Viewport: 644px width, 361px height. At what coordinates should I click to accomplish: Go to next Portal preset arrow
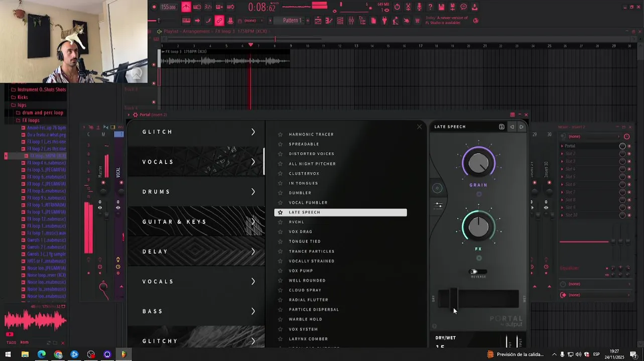[521, 127]
